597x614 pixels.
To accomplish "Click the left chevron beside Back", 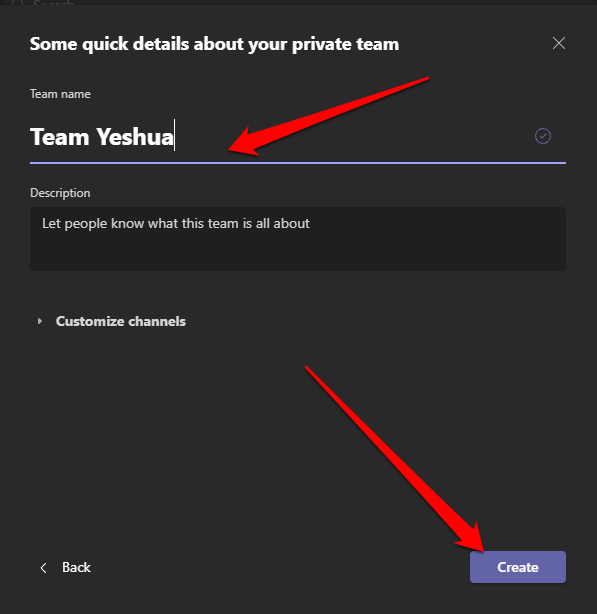I will click(x=43, y=568).
